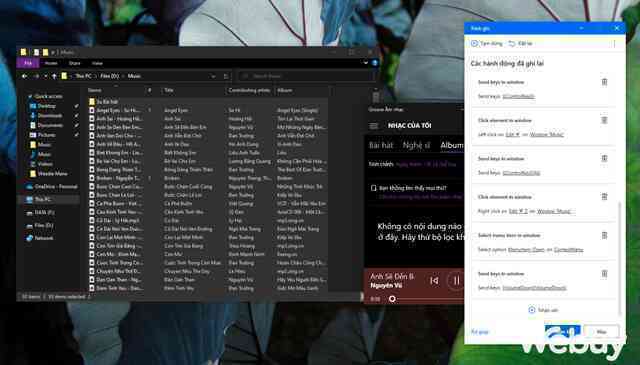This screenshot has width=640, height=365.
Task: Click This PC in address breadcrumb
Action: click(83, 76)
